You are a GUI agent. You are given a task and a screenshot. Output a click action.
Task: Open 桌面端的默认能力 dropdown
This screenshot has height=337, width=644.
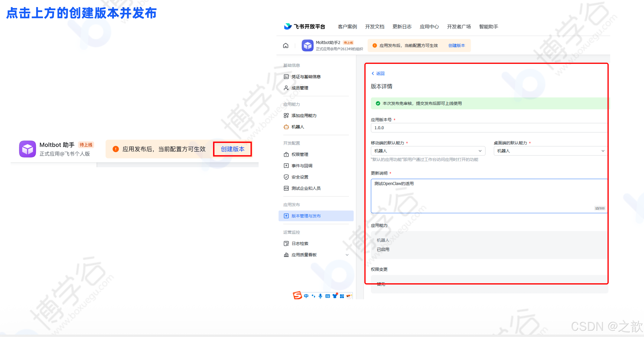coord(550,151)
